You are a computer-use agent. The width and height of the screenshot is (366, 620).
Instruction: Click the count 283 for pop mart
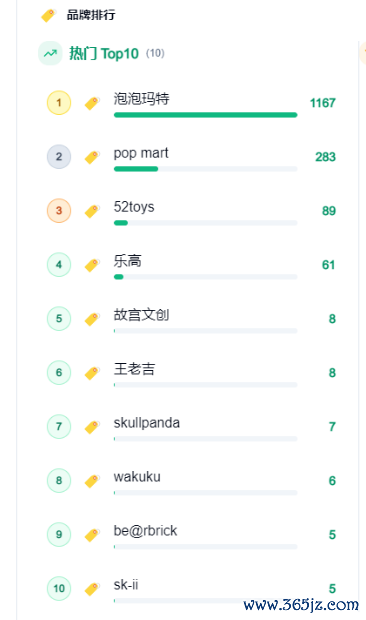[x=325, y=157]
